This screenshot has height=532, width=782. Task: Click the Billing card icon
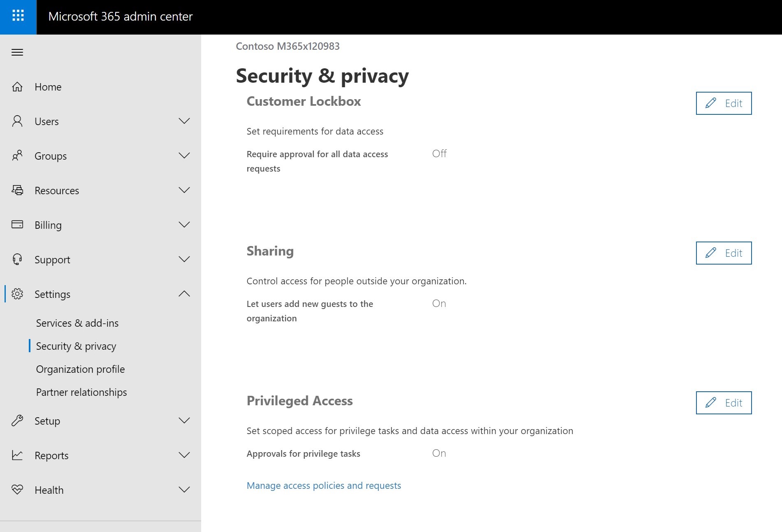(x=17, y=225)
